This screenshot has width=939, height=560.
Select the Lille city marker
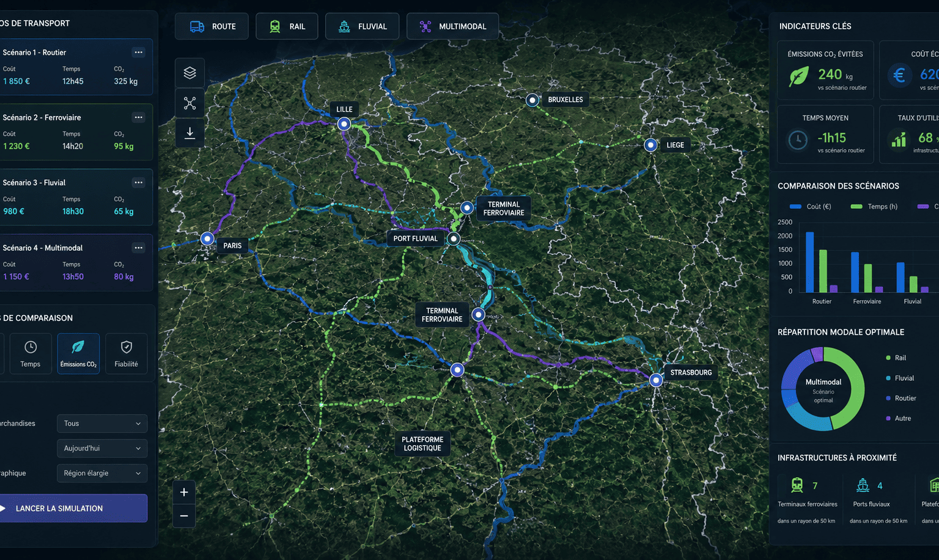[x=344, y=124]
